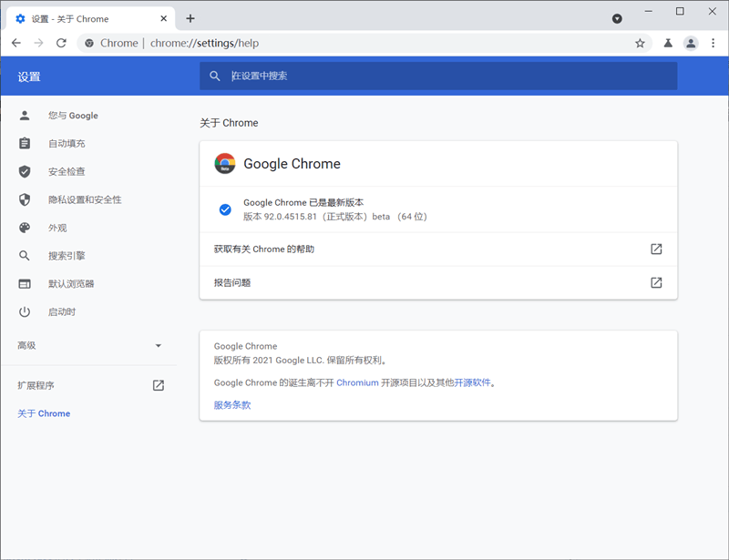
Task: Open 隐私设置和安全性 settings section
Action: pos(85,199)
